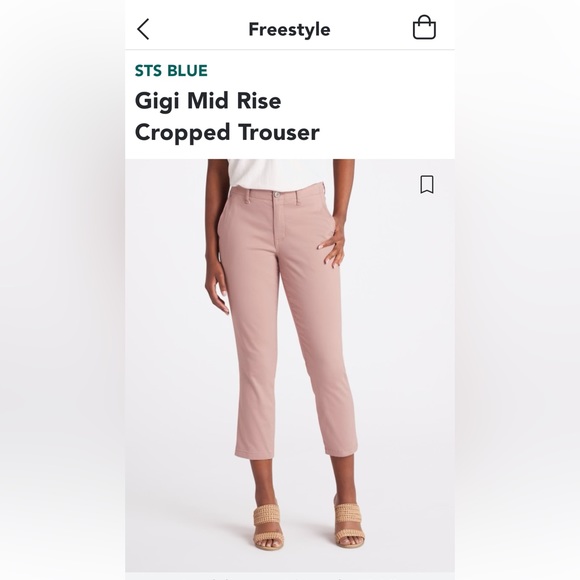Tap the model's hand on the pocket
Image resolution: width=580 pixels, height=580 pixels.
332,246
